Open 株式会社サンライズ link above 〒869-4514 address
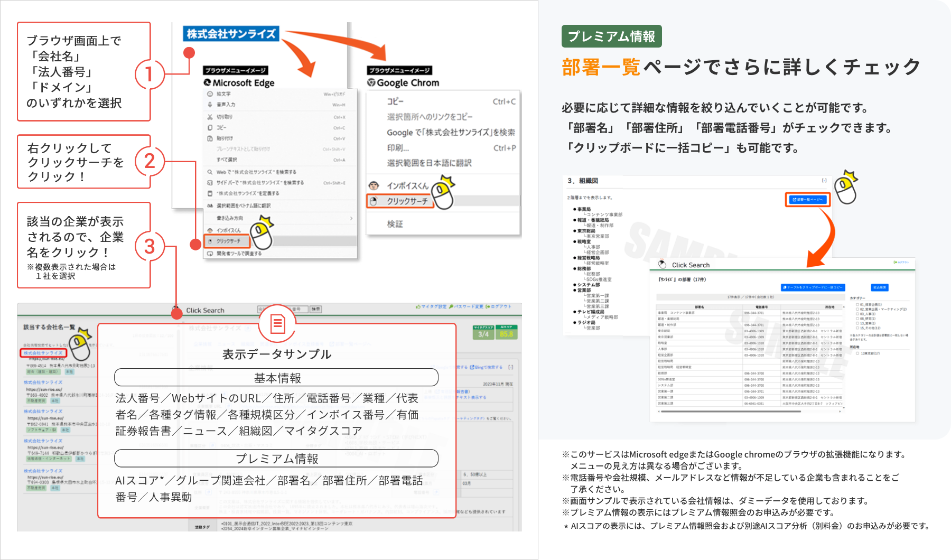Screen dimensions: 951x560 [43, 353]
